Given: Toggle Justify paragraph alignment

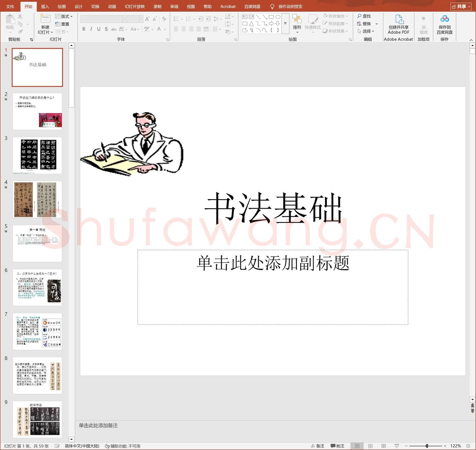Looking at the screenshot, I should point(199,29).
